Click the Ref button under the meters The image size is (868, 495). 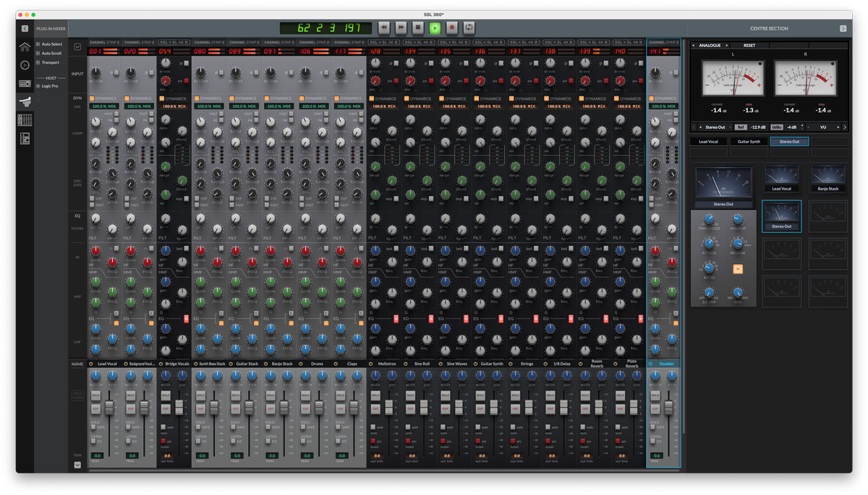(x=741, y=127)
